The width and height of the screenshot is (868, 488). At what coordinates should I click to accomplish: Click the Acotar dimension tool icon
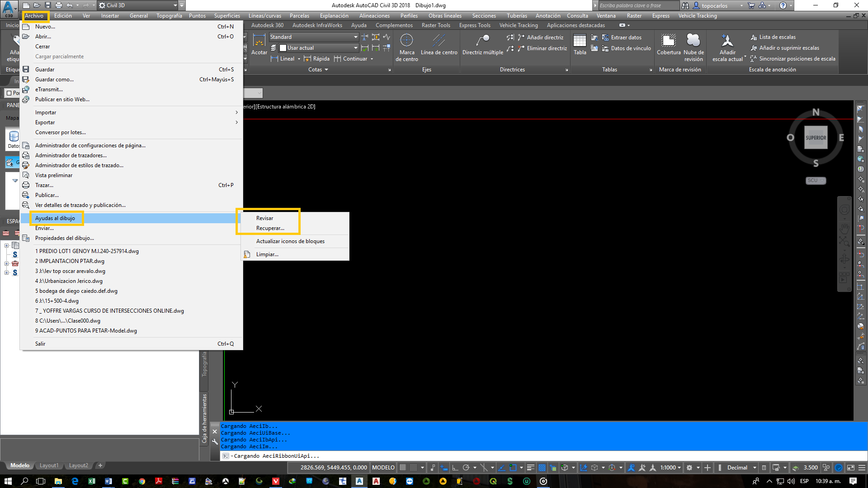click(259, 41)
